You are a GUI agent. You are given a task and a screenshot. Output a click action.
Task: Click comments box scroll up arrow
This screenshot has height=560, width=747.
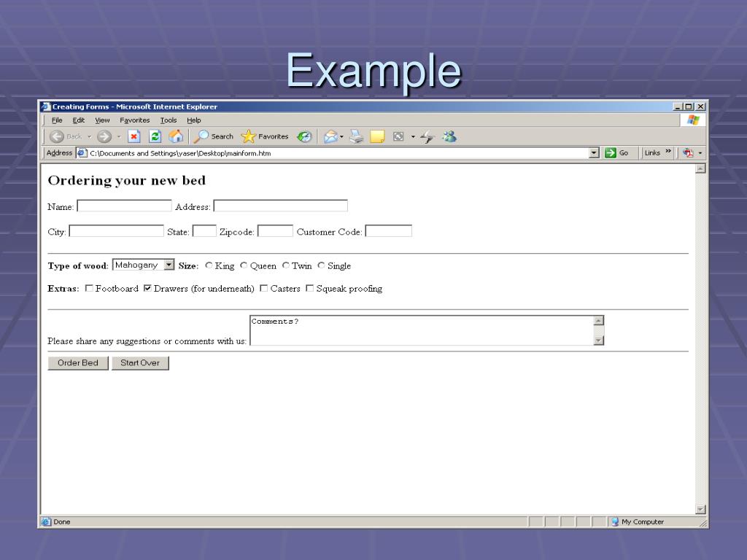tap(599, 321)
